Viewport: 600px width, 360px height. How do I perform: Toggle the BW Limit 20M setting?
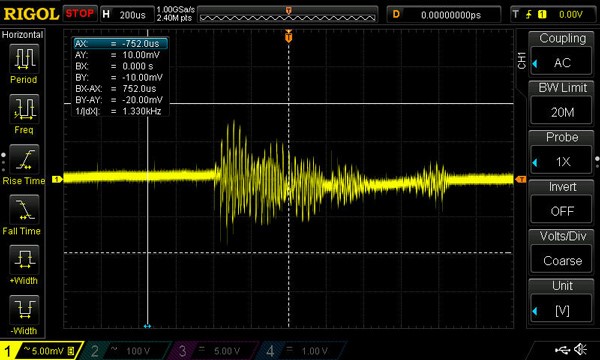click(x=562, y=112)
